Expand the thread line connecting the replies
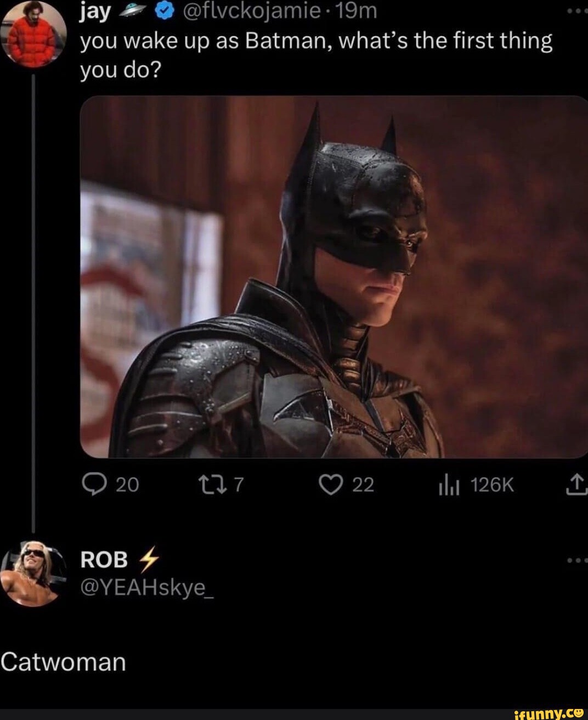Screen dimensions: 588x720 point(34,302)
